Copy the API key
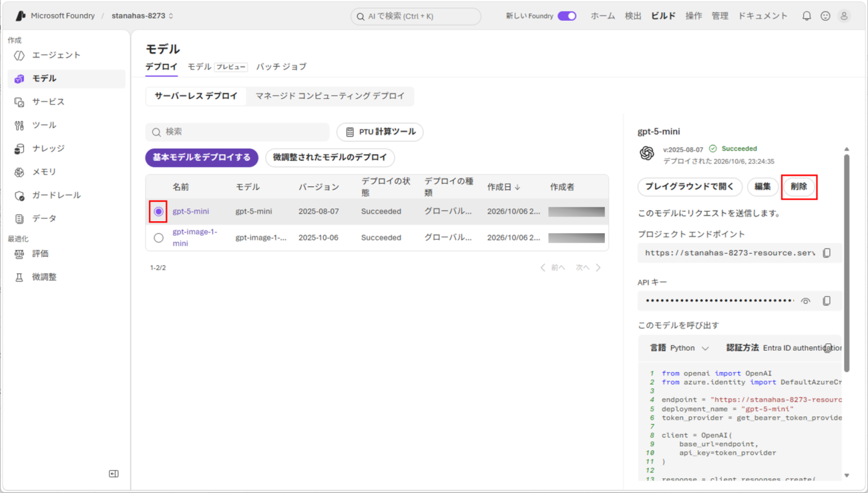 pos(827,301)
